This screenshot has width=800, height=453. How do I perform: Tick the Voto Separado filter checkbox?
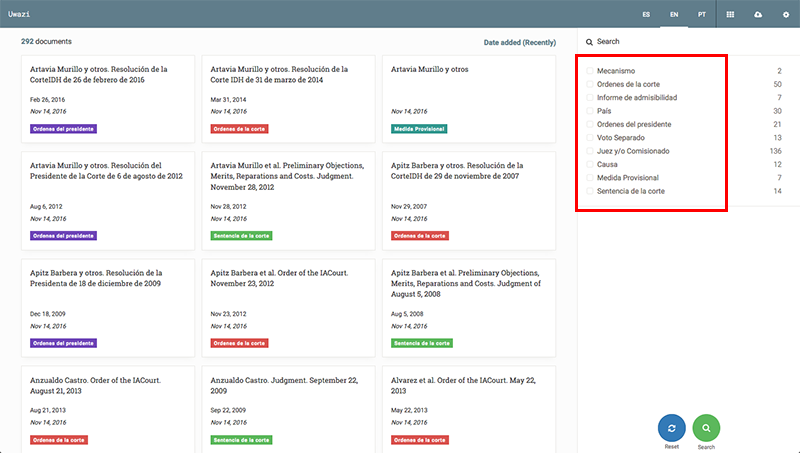(590, 138)
